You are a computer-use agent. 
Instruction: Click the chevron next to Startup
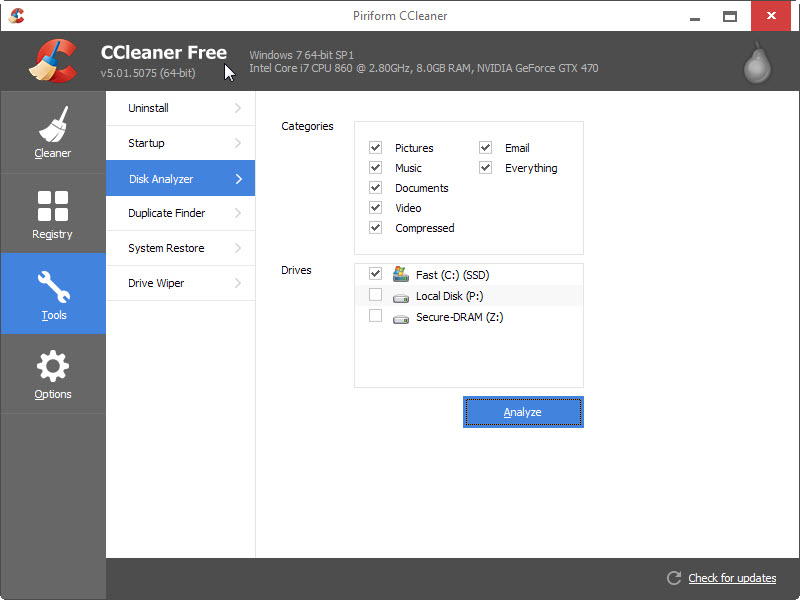point(238,143)
